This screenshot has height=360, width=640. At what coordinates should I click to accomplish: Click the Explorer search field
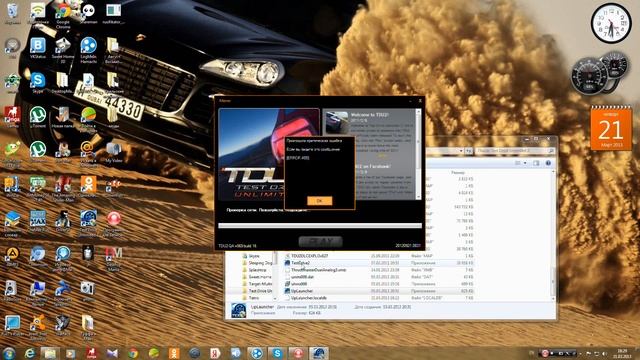[x=515, y=151]
